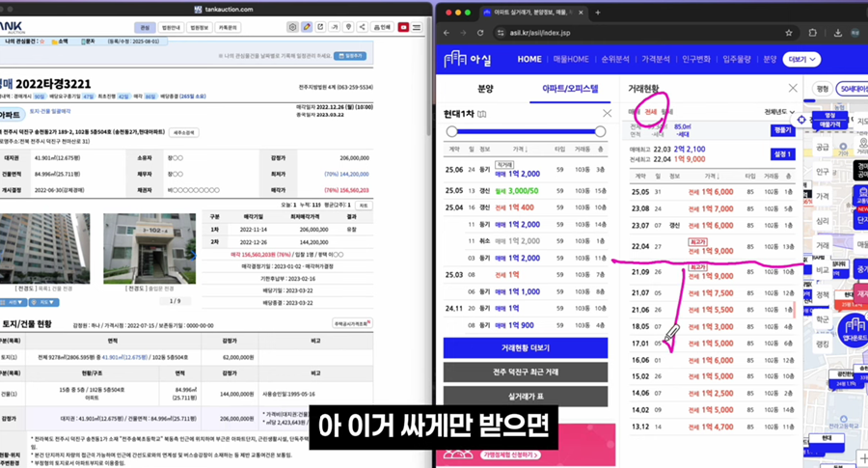Image resolution: width=868 pixels, height=468 pixels.
Task: Open HOME in Asil navigation
Action: pos(529,59)
